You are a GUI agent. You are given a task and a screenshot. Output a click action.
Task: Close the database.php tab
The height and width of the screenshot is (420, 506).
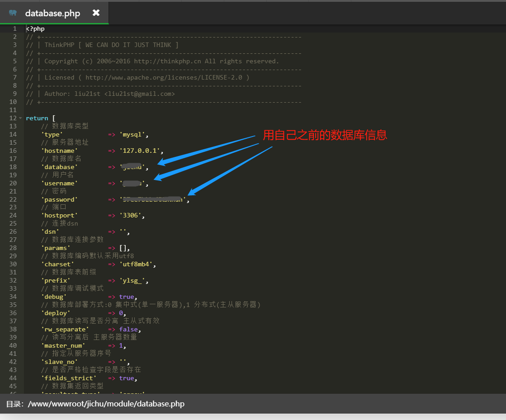[95, 13]
